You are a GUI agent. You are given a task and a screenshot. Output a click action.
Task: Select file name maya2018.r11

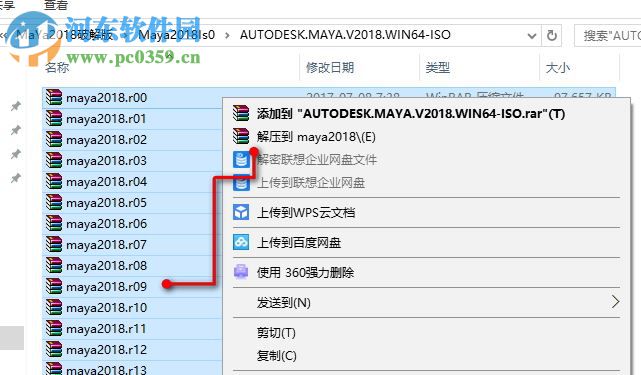(x=106, y=329)
